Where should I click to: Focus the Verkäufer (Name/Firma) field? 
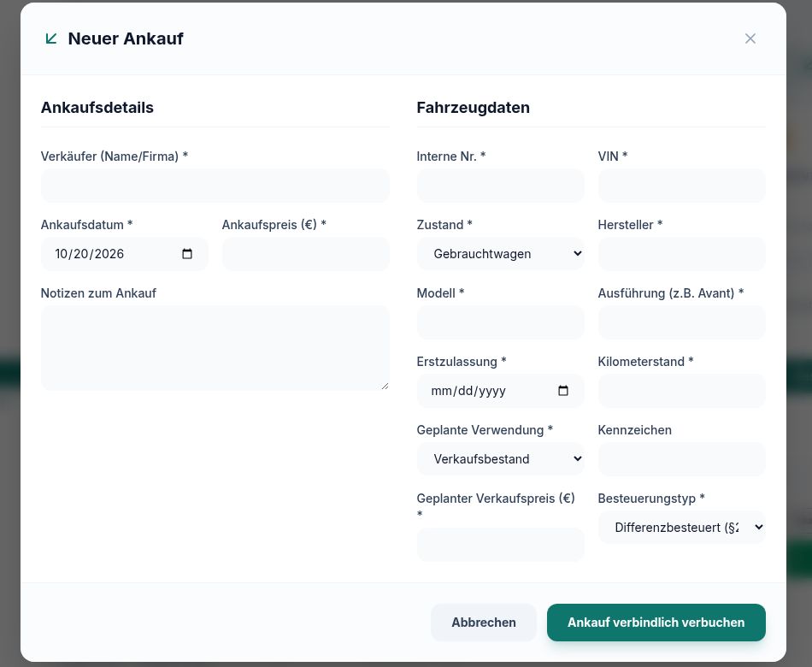click(x=215, y=186)
